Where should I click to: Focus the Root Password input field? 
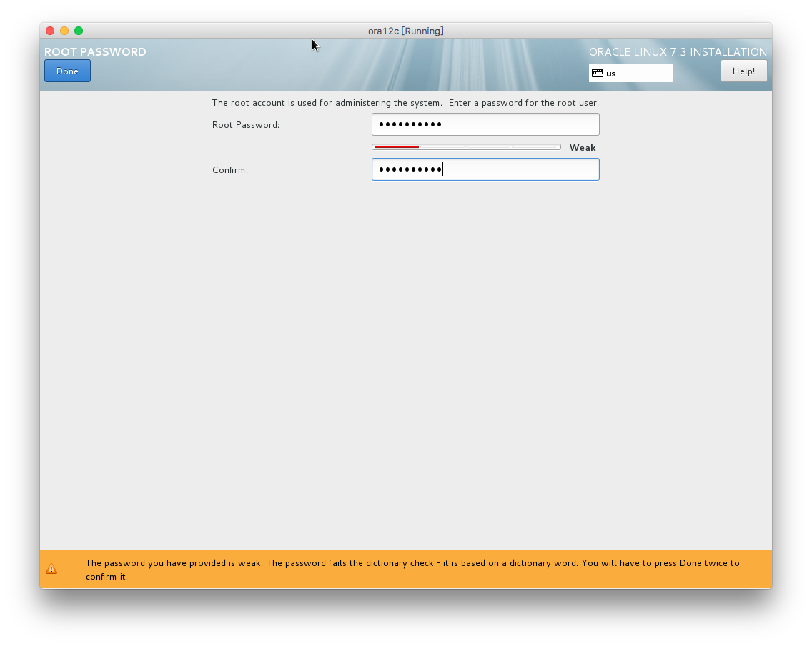point(485,124)
